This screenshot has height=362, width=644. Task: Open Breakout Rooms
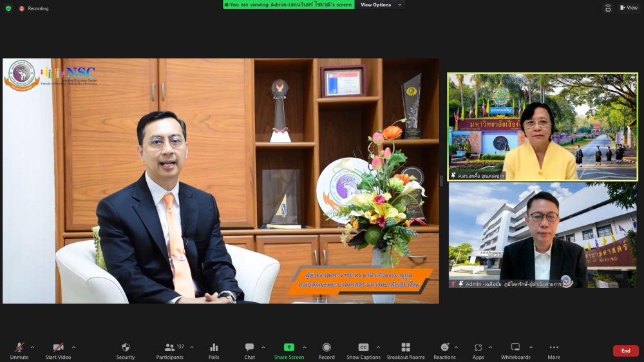pos(406,350)
